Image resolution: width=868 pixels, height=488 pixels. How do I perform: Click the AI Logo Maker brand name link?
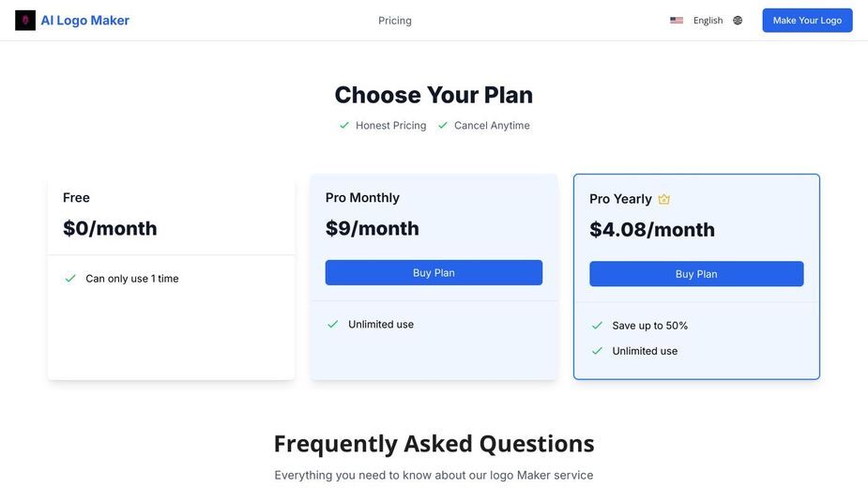click(84, 21)
